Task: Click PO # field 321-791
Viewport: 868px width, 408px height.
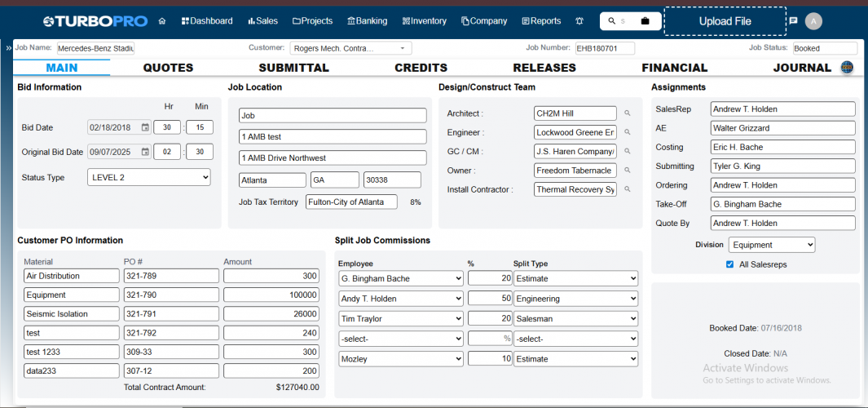Action: coord(172,314)
